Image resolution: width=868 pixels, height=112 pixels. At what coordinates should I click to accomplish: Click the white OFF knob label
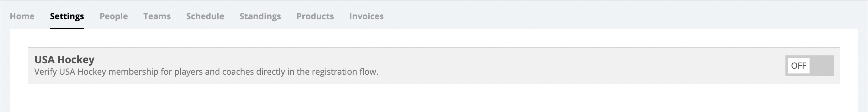[798, 66]
